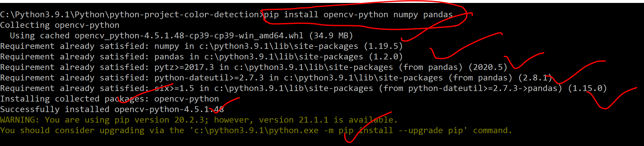
Task: Click the 'pytz>=2017.3' requirement text
Action: coord(184,67)
